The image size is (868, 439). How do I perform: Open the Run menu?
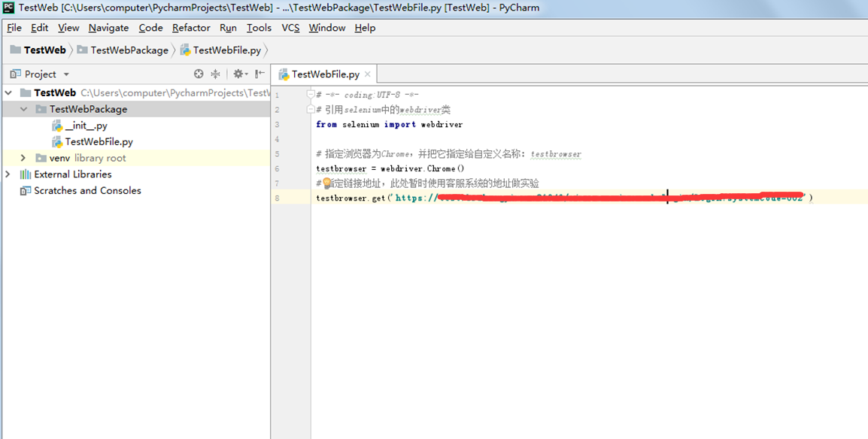coord(228,28)
